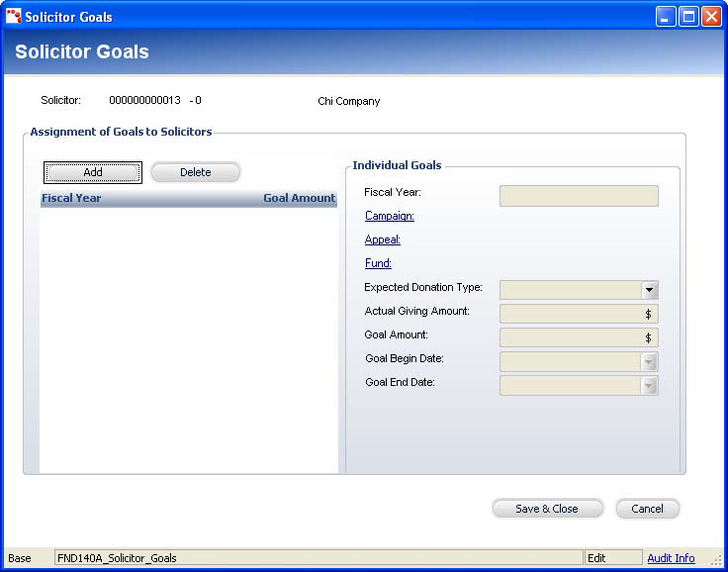Click the Add goal button
This screenshot has height=572, width=728.
[93, 172]
